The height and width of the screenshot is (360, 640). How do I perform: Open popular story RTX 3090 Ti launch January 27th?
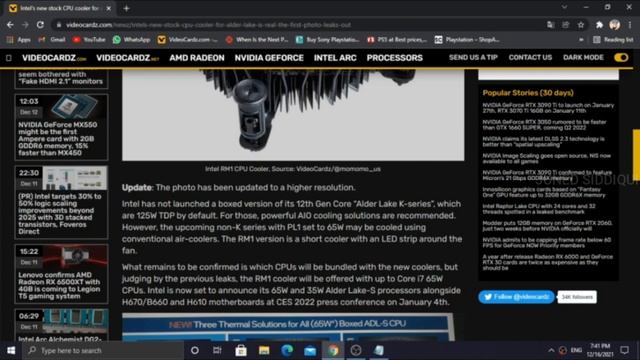[548, 108]
